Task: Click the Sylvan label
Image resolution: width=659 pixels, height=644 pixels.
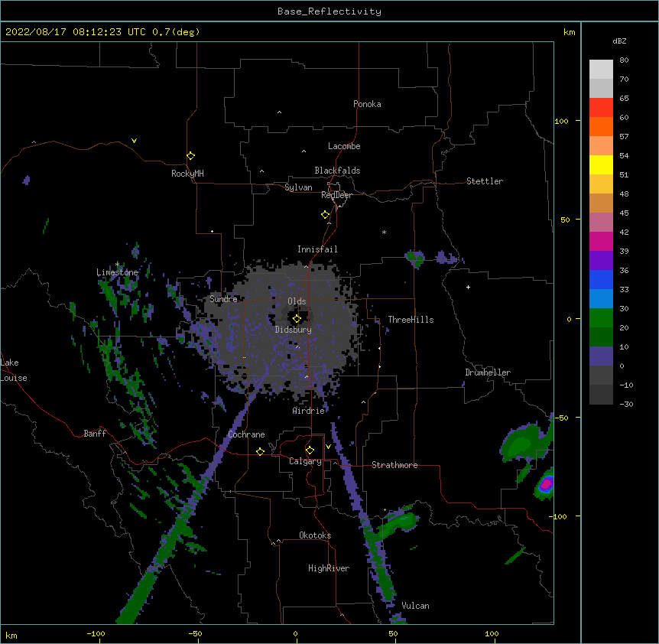Action: point(298,187)
